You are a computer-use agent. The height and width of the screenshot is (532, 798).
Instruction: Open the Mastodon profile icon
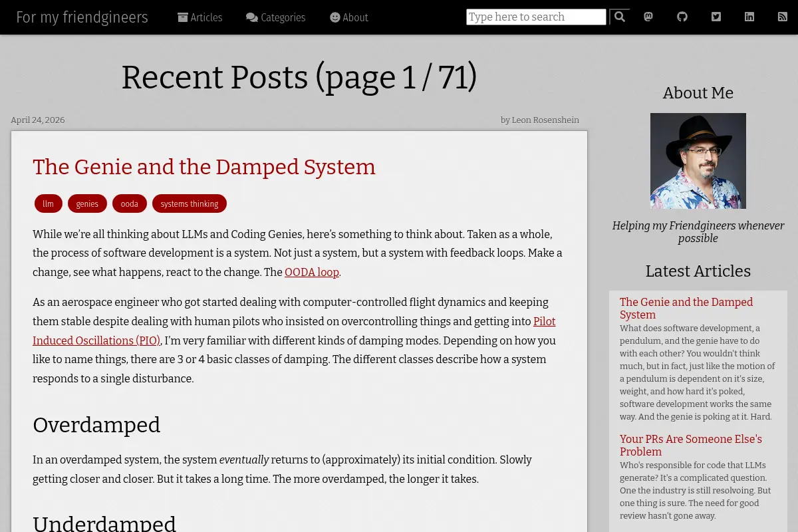pyautogui.click(x=648, y=17)
